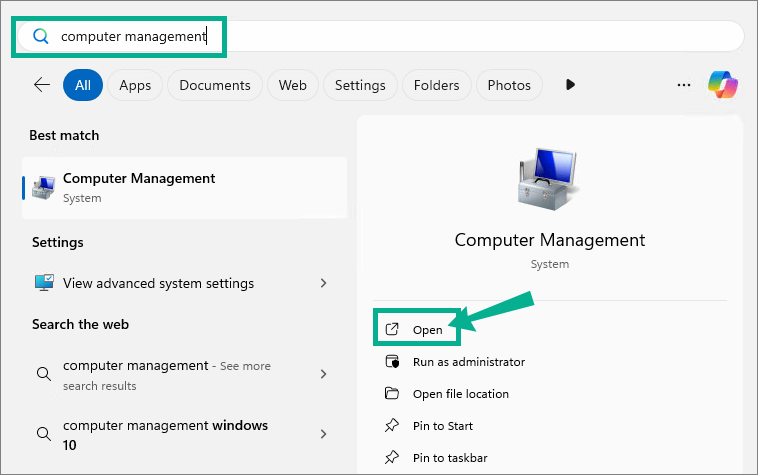The width and height of the screenshot is (758, 475).
Task: Click the search box containing 'computer management'
Action: point(381,36)
